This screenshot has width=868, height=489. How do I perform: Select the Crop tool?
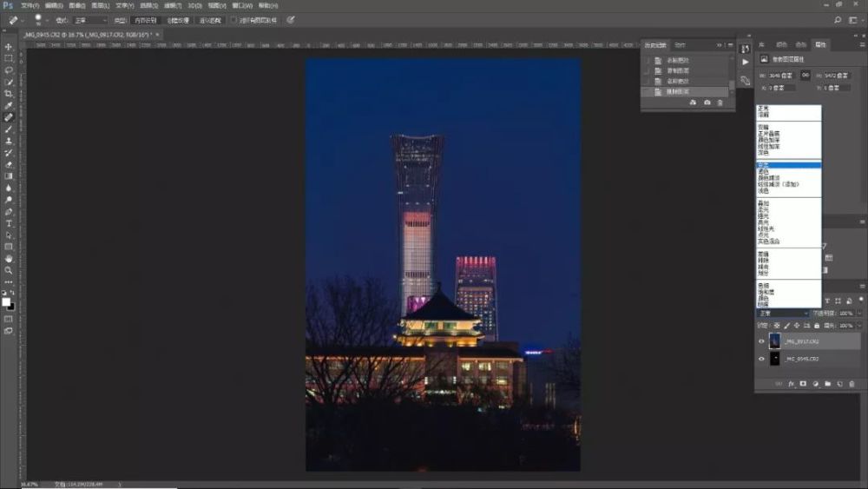9,94
